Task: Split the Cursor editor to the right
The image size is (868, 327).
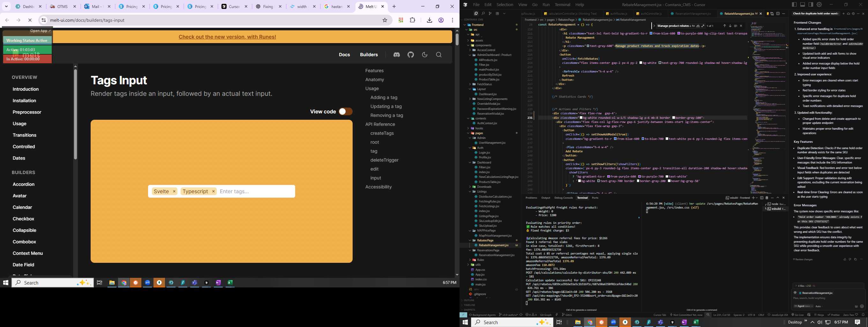Action: 778,13
